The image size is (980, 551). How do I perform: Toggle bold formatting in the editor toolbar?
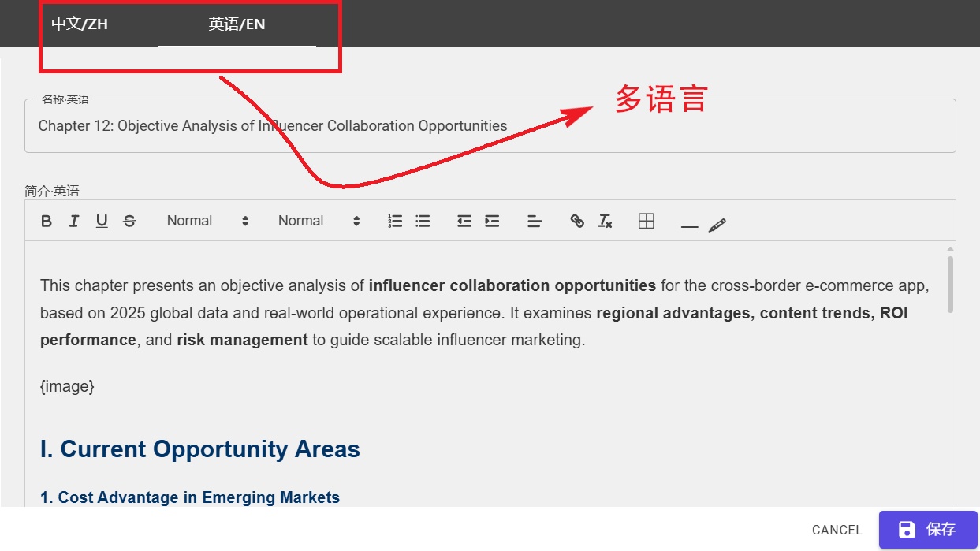click(x=47, y=222)
